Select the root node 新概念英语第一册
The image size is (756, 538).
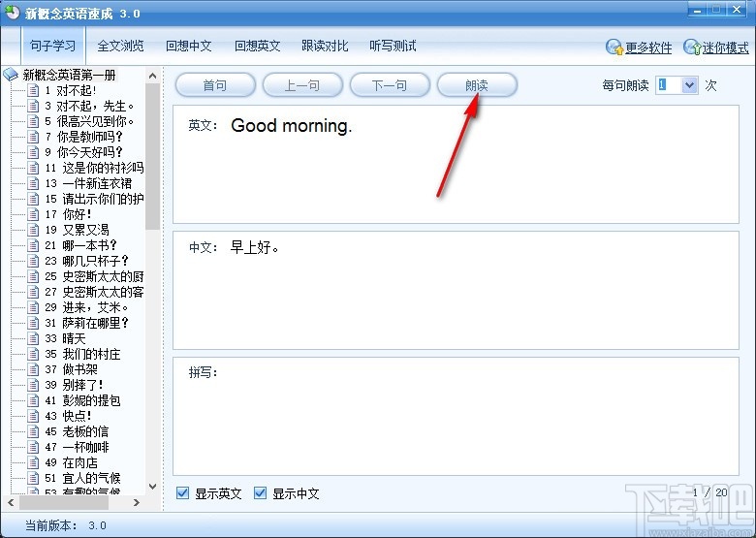(70, 75)
